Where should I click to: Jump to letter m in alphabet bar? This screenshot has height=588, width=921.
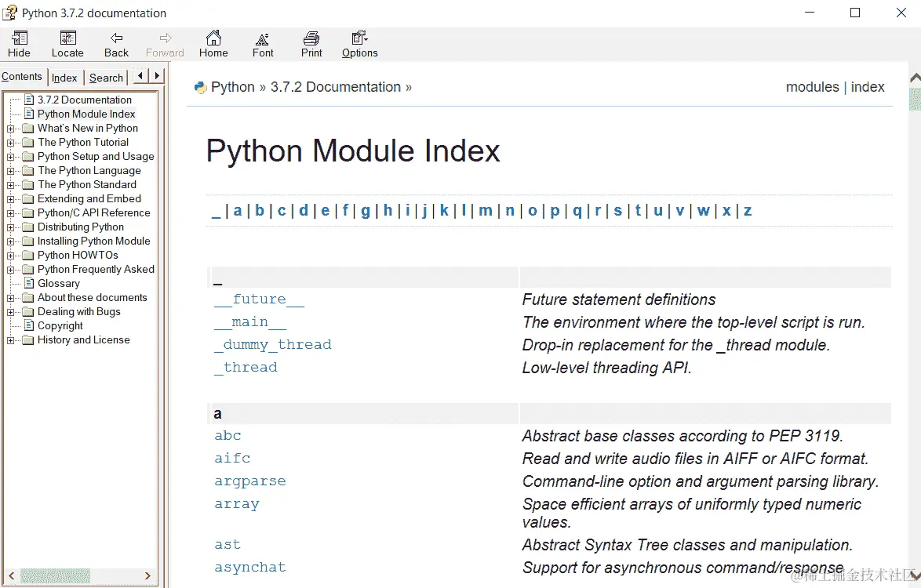pyautogui.click(x=485, y=211)
